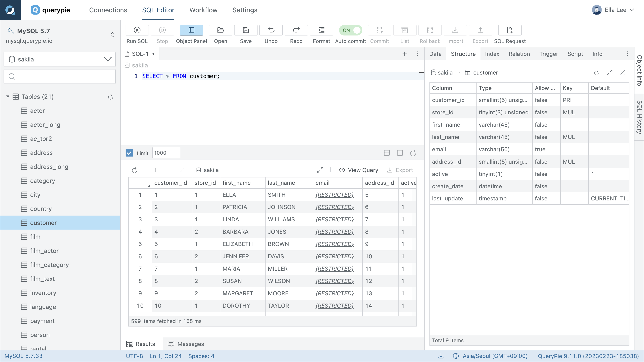This screenshot has height=362, width=644.
Task: Open the Ella Lee user menu
Action: click(613, 10)
